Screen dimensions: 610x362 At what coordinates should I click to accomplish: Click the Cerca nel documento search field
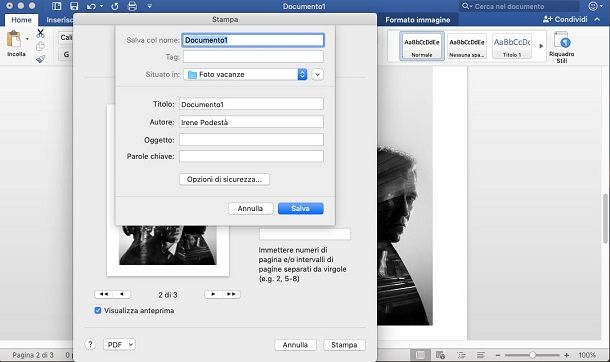tap(519, 6)
